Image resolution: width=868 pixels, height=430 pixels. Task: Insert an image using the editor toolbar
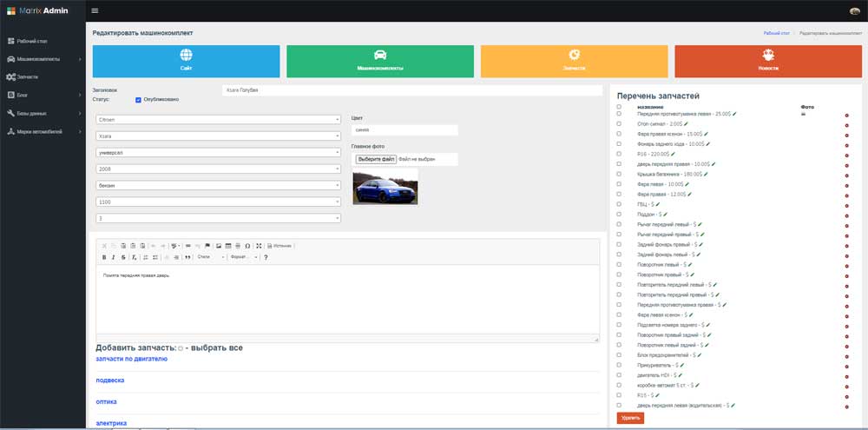coord(219,246)
